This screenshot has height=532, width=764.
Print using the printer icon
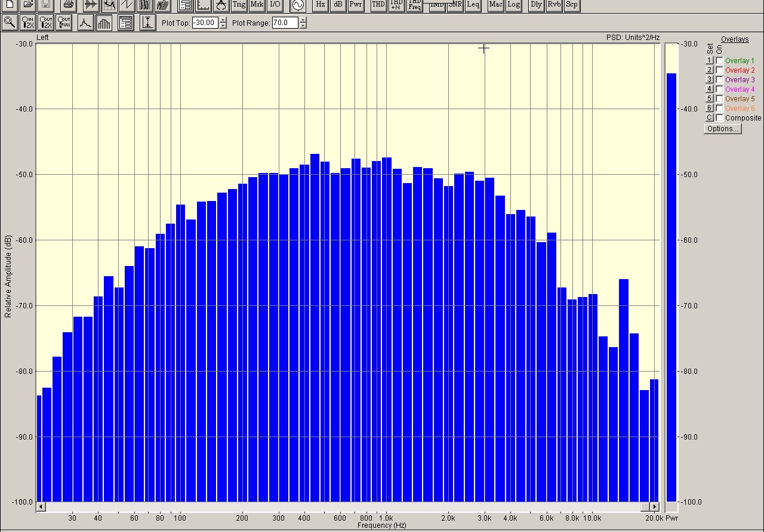(x=68, y=5)
